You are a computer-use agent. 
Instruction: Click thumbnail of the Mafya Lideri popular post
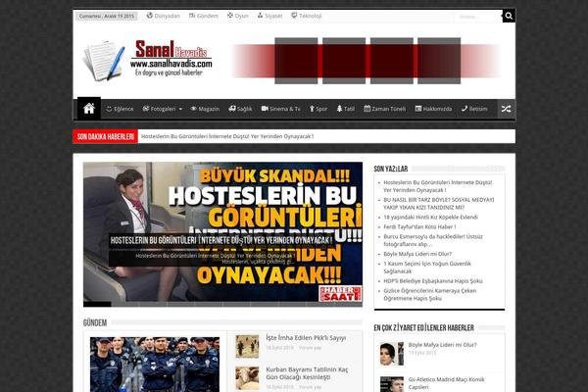coord(391,354)
